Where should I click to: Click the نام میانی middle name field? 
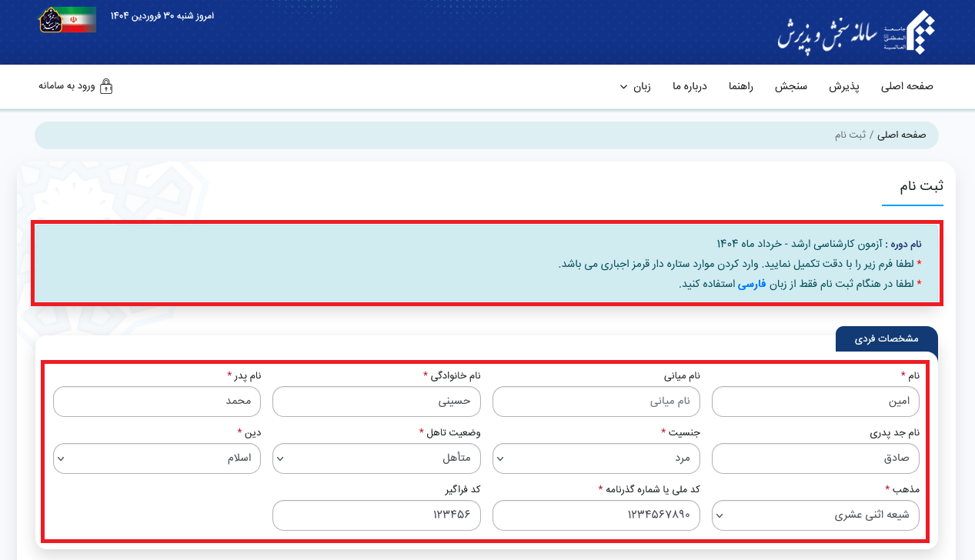(x=596, y=402)
